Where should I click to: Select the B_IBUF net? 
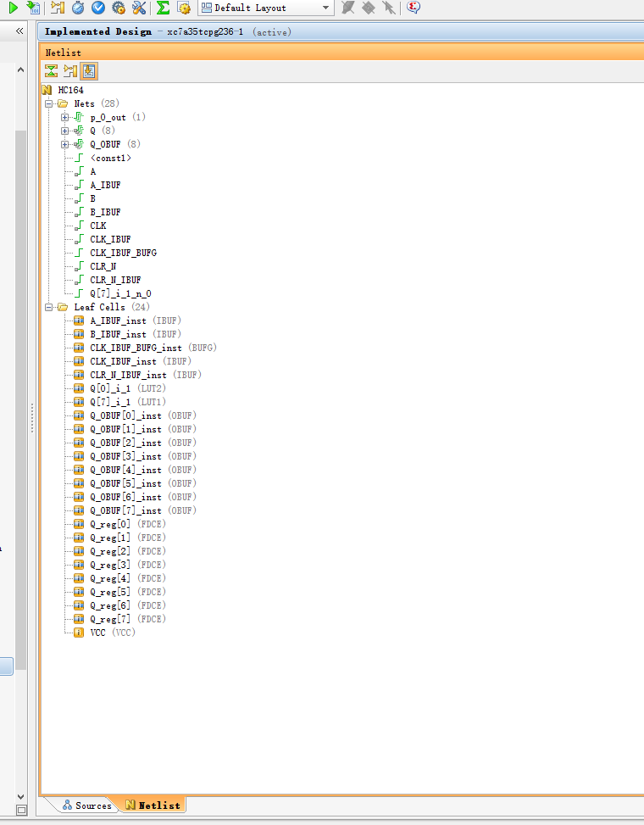point(105,212)
